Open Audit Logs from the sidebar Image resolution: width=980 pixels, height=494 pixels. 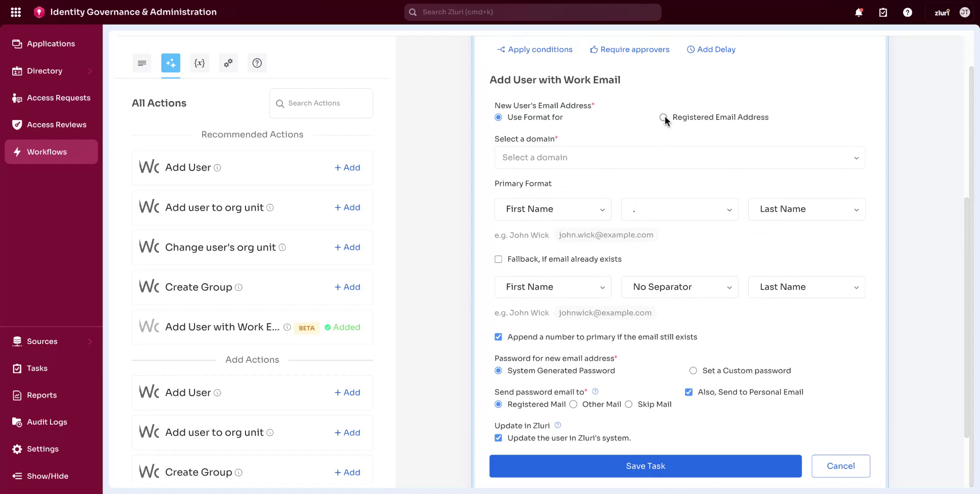coord(46,422)
